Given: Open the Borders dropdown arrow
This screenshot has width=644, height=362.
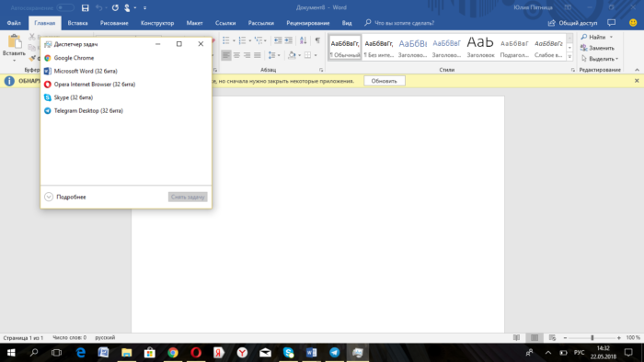Looking at the screenshot, I should (316, 55).
